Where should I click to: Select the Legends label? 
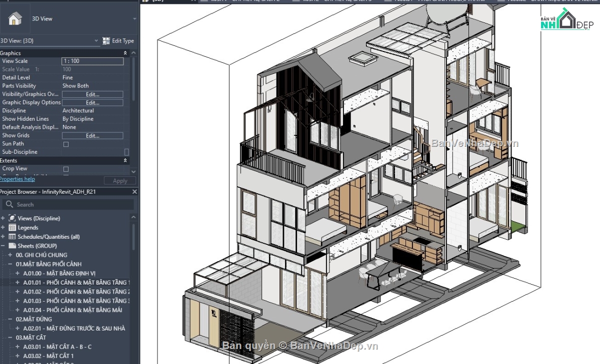pyautogui.click(x=28, y=228)
